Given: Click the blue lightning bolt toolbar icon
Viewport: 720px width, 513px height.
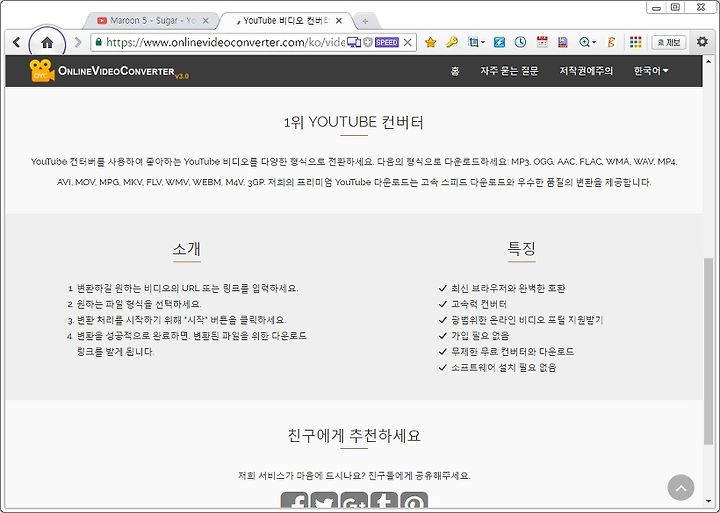Looking at the screenshot, I should [x=499, y=42].
